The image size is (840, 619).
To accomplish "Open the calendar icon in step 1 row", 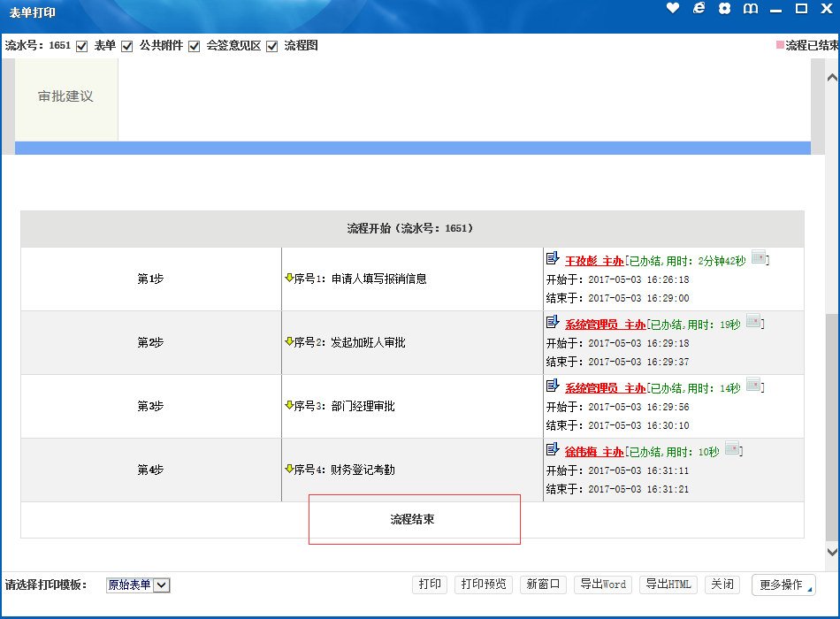I will coord(759,258).
